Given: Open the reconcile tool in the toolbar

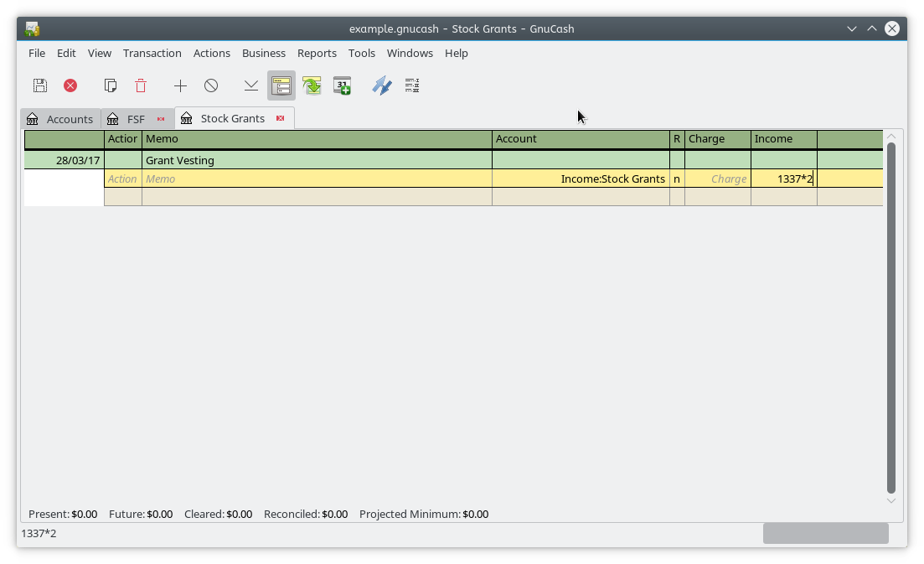Looking at the screenshot, I should tap(412, 85).
